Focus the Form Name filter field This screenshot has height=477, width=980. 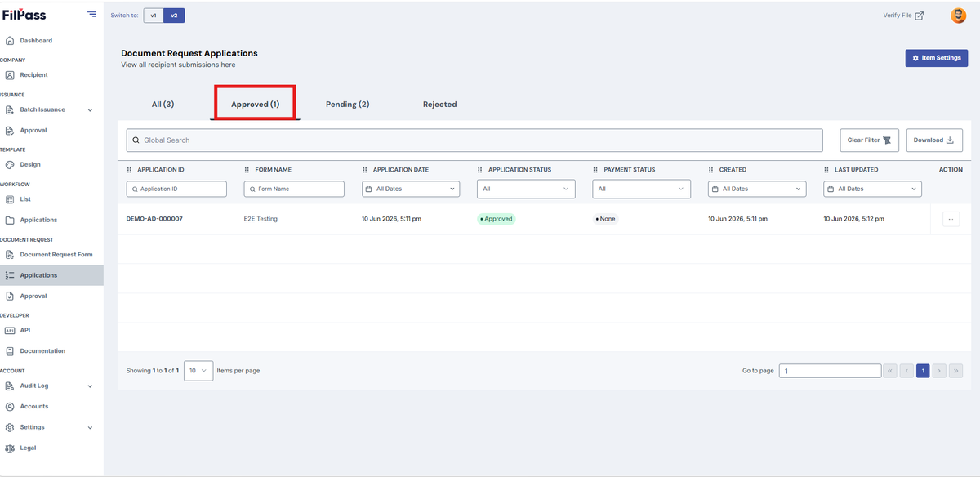tap(294, 189)
